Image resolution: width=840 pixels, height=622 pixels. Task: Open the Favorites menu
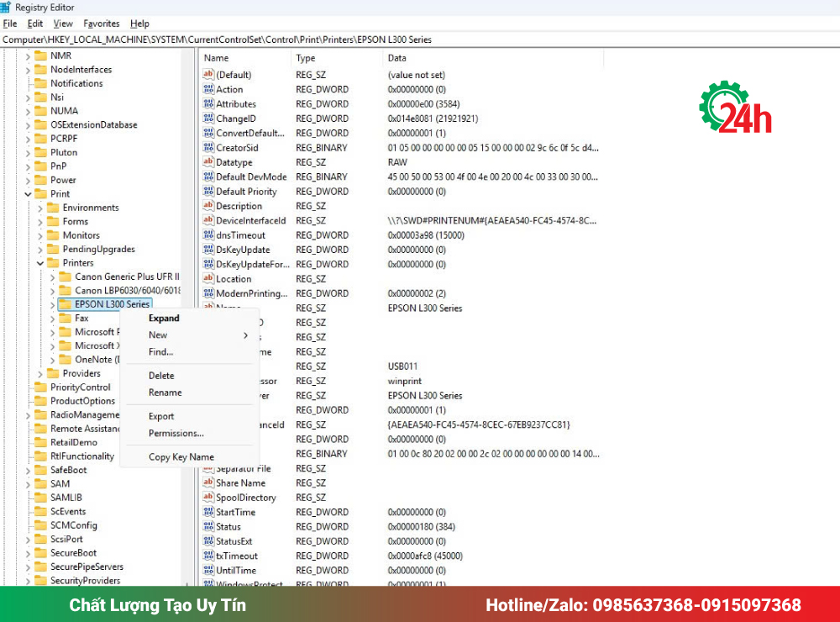102,24
